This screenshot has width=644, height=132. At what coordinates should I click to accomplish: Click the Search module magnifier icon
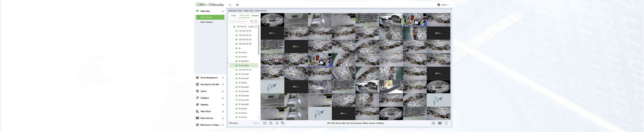(x=197, y=91)
